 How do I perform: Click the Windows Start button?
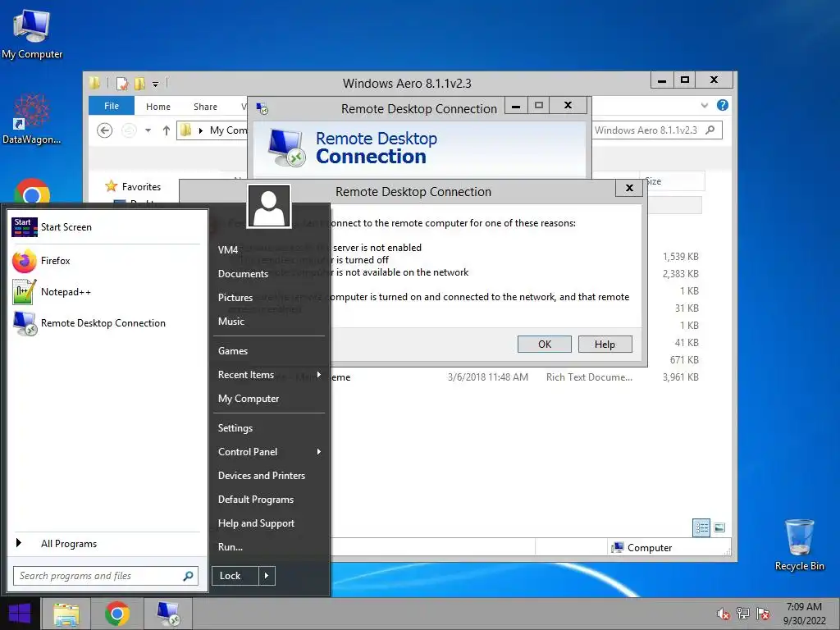(20, 614)
